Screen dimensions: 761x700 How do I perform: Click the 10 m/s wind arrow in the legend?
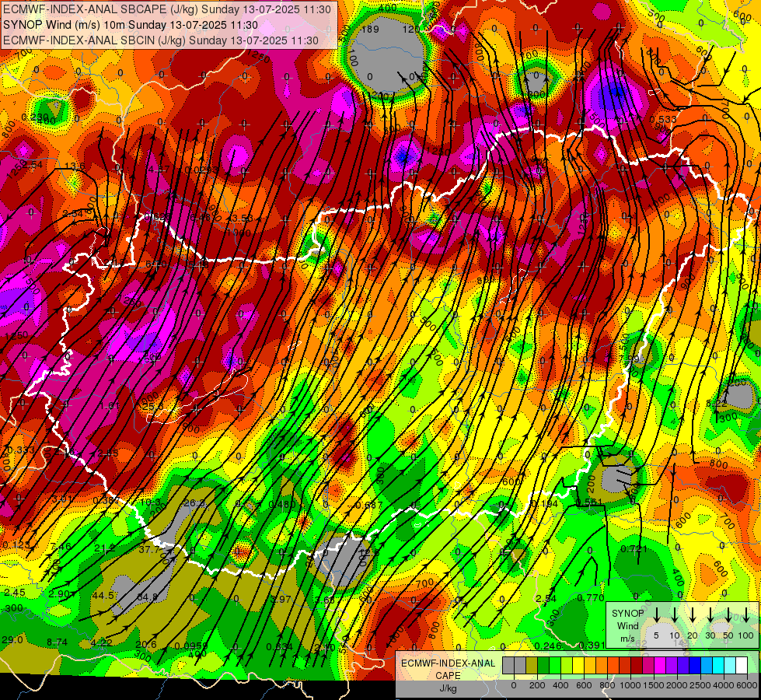[675, 614]
